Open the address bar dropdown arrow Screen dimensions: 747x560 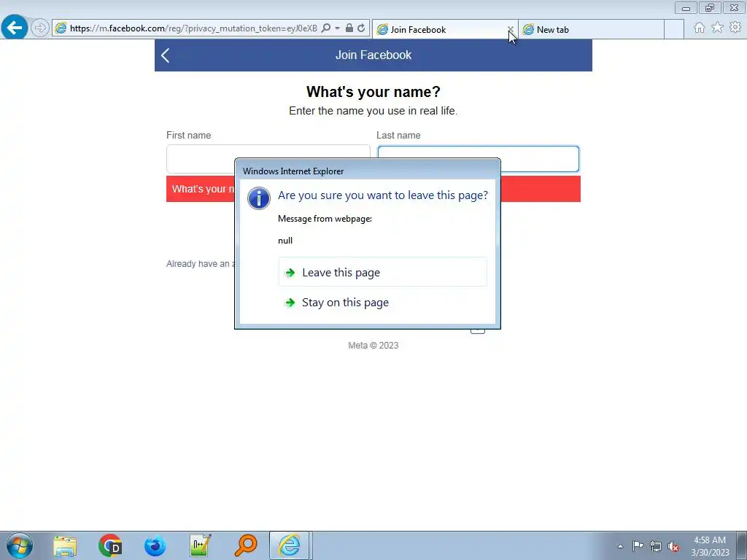point(337,28)
